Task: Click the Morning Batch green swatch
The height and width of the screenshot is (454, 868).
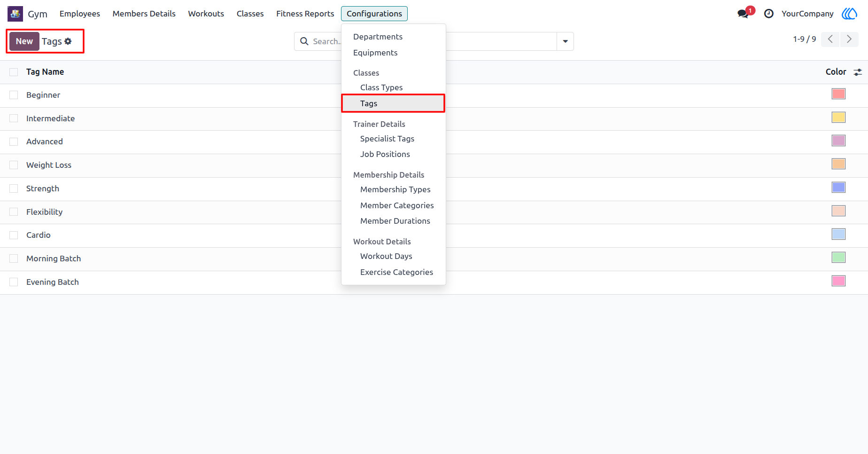Action: [x=838, y=258]
